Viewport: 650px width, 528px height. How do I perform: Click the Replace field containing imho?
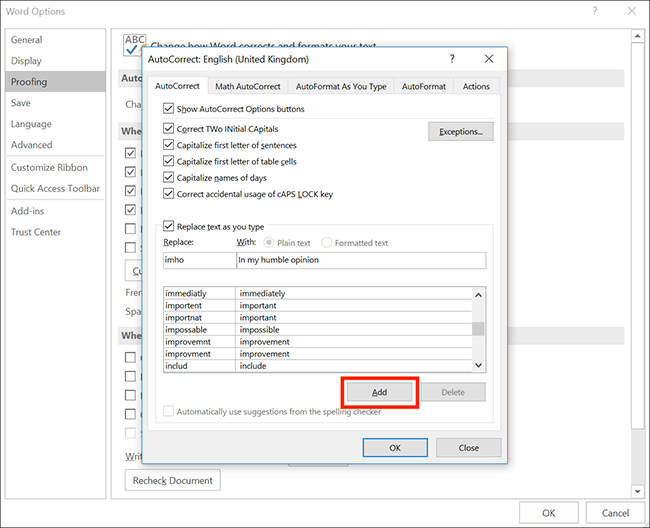pyautogui.click(x=199, y=260)
